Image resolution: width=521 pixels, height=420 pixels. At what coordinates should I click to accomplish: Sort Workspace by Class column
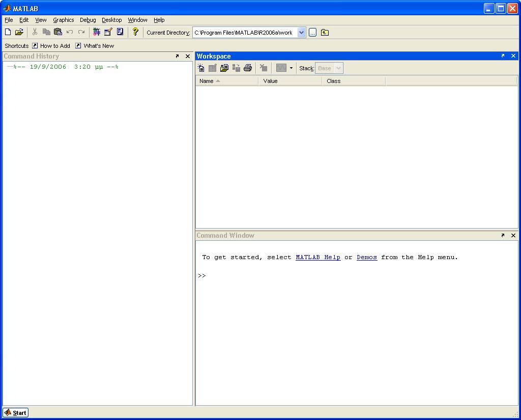tap(354, 81)
